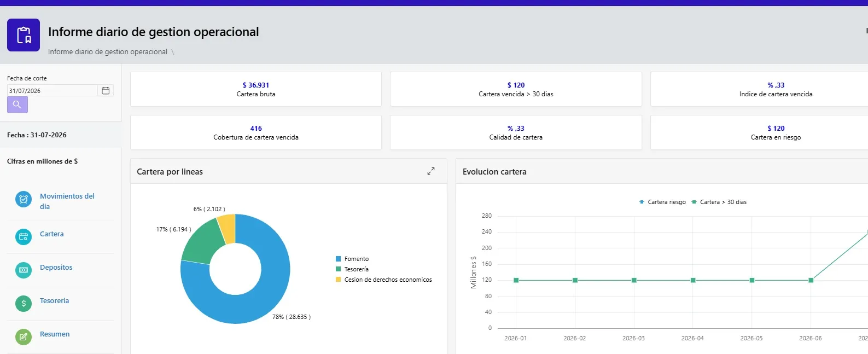The width and height of the screenshot is (868, 354).
Task: Click the 78% ( 28.635 ) pie label
Action: tap(292, 317)
